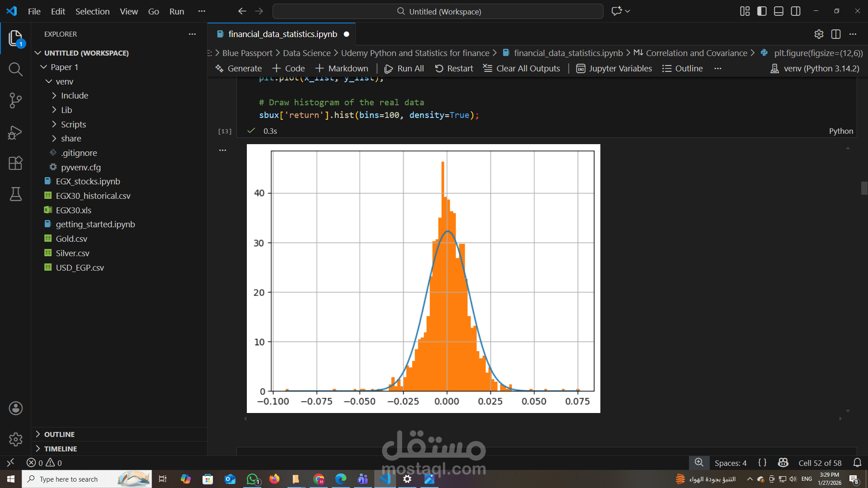Open the Testing flask view
This screenshot has height=488, width=868.
point(15,194)
